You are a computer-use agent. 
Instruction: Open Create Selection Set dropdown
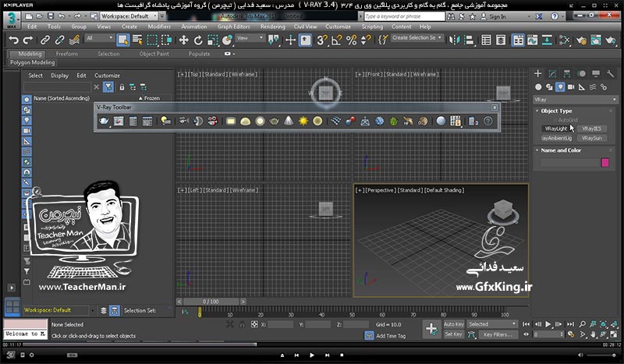click(x=417, y=37)
